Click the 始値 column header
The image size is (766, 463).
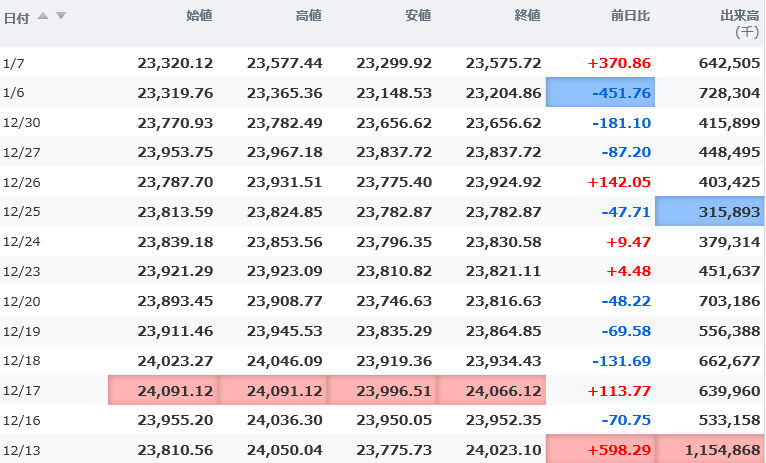click(199, 16)
